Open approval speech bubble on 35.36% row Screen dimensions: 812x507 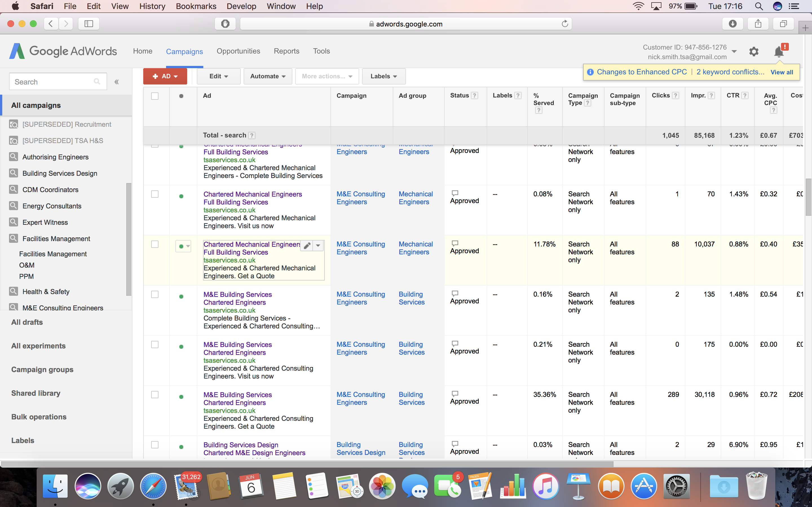[x=455, y=394]
